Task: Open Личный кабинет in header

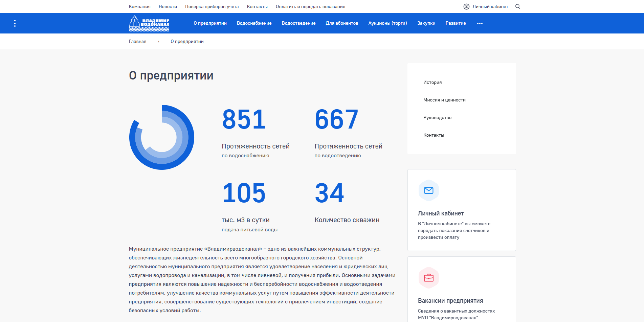Action: [490, 6]
